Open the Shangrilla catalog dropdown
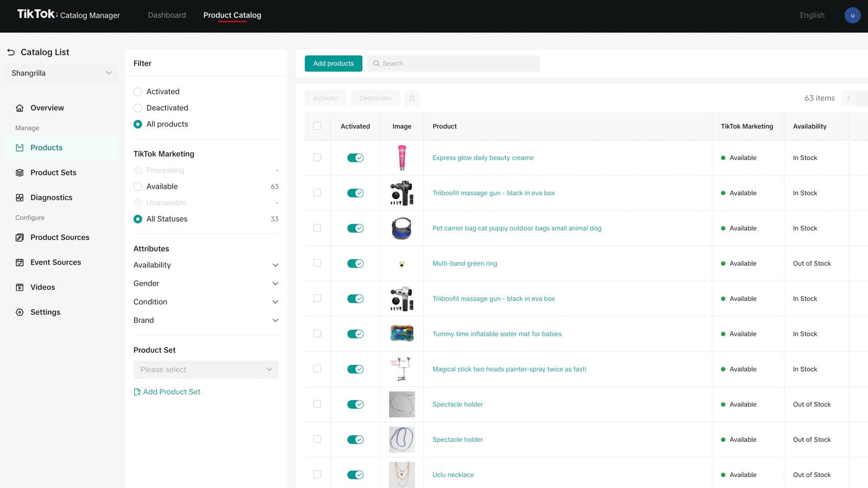 pos(61,73)
